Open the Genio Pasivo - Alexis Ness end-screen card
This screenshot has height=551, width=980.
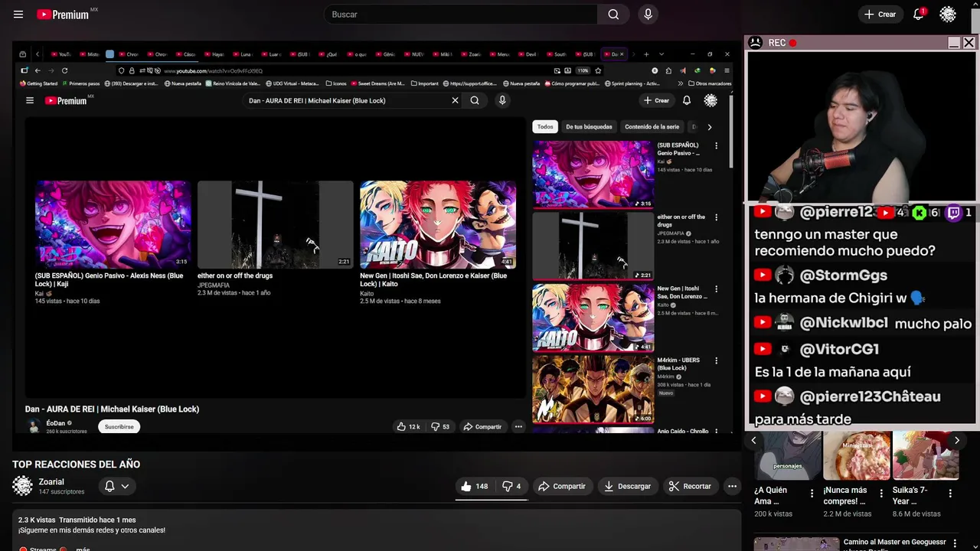[x=113, y=223]
